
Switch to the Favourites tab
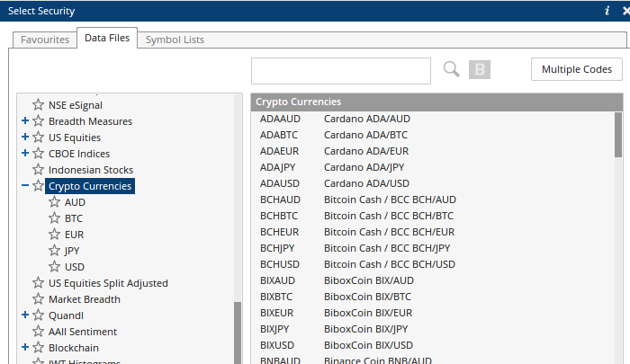point(45,40)
